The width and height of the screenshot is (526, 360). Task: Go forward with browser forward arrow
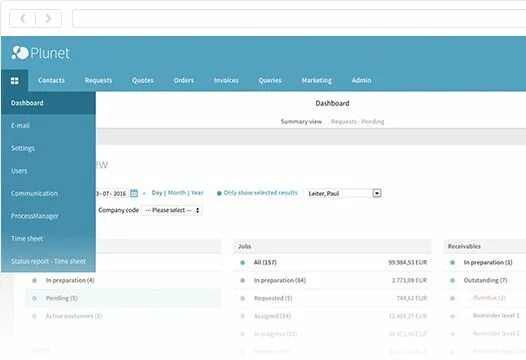48,18
